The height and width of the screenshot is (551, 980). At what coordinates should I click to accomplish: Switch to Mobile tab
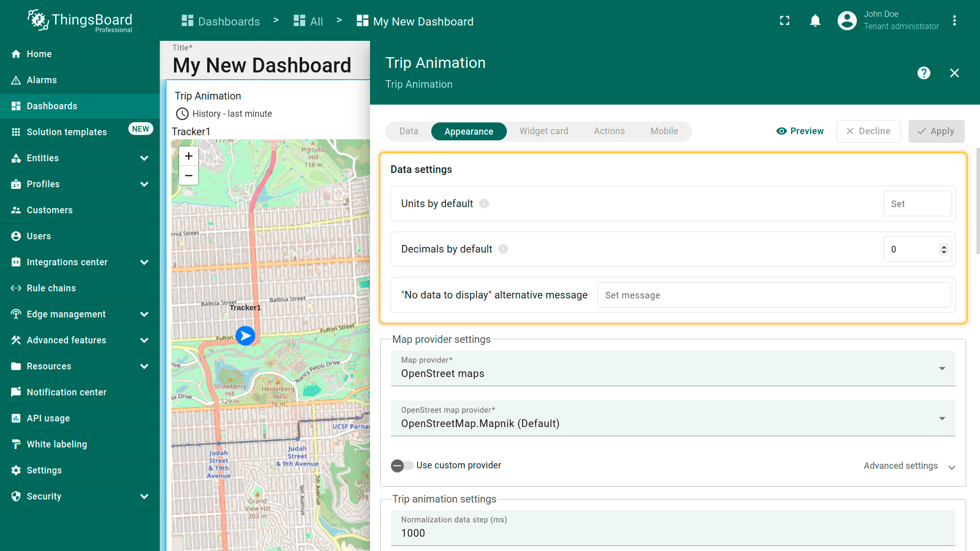664,131
